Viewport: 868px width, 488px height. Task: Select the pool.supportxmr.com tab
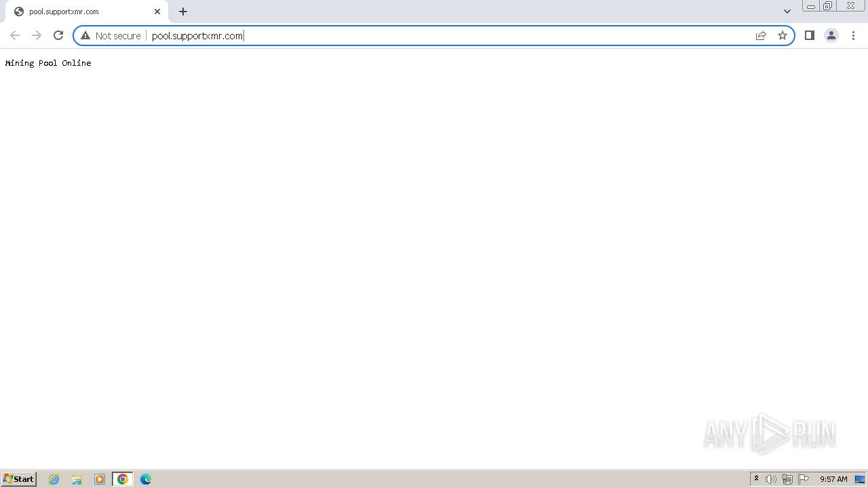(x=86, y=12)
